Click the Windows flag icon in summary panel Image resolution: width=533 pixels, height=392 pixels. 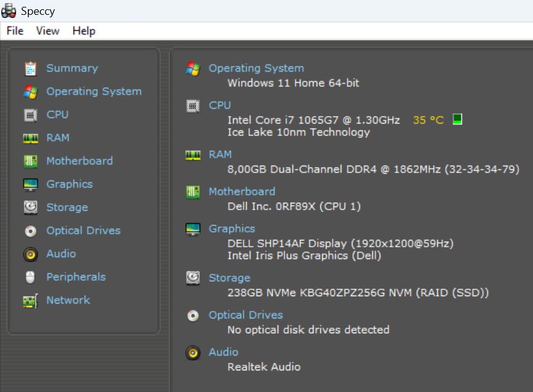coord(193,69)
